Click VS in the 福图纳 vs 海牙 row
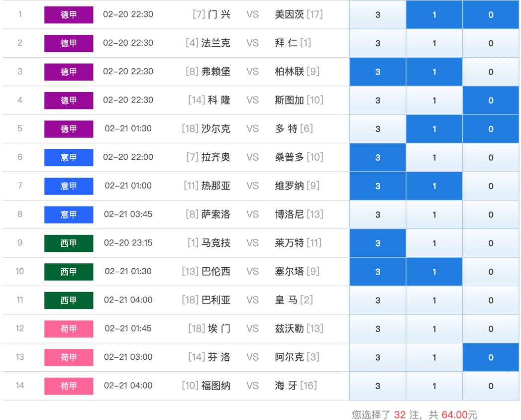521x420 pixels. pyautogui.click(x=252, y=386)
